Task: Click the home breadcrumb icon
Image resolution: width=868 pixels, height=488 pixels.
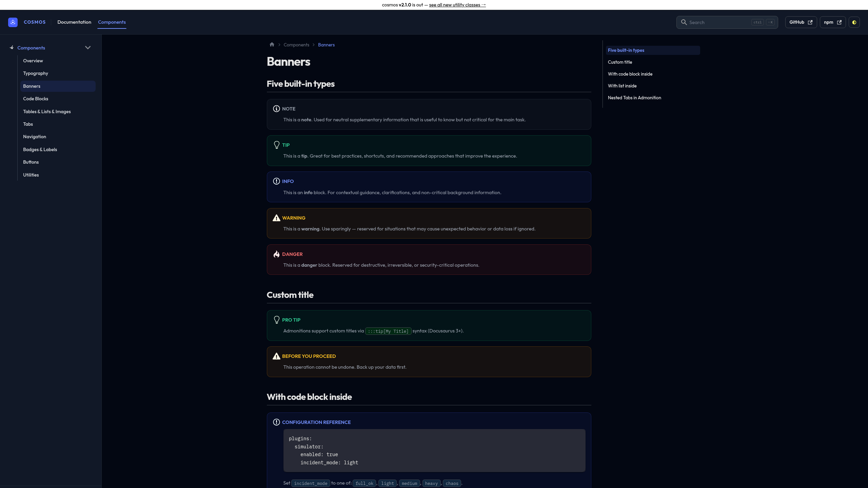Action: [x=272, y=44]
